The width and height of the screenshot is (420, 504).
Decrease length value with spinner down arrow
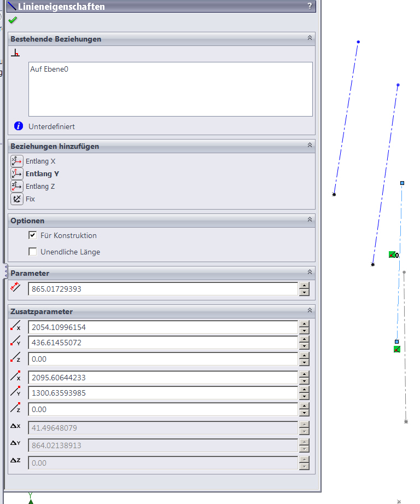[304, 292]
